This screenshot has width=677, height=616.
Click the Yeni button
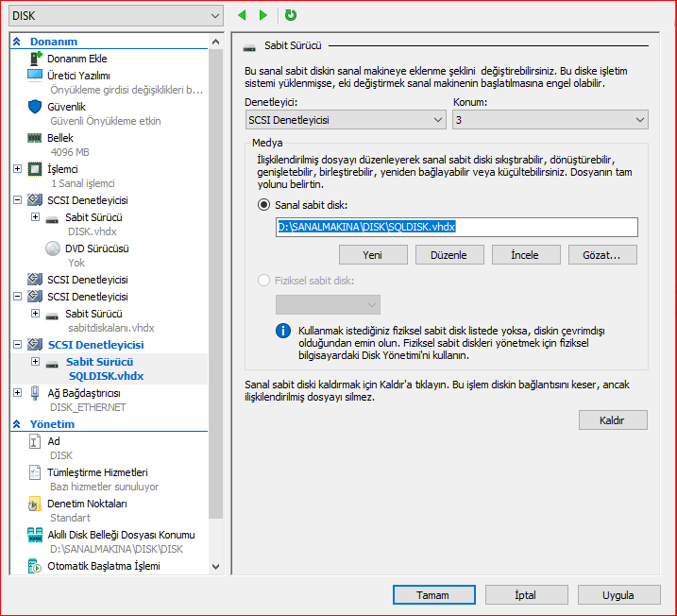point(373,255)
